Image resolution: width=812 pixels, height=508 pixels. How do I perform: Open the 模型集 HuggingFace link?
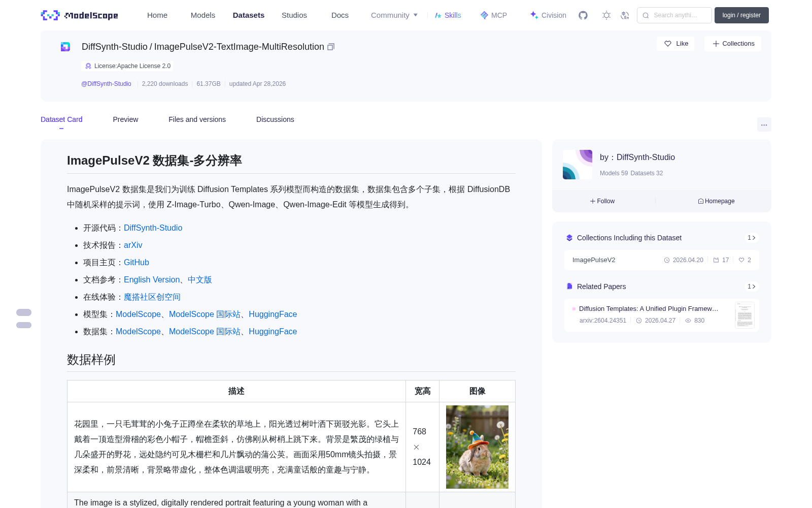point(273,314)
